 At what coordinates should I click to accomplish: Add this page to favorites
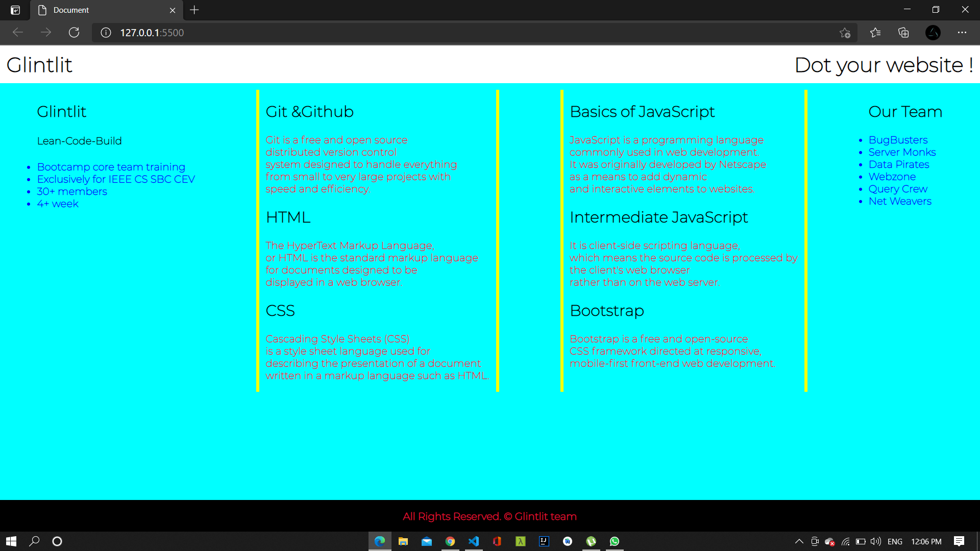pos(845,33)
